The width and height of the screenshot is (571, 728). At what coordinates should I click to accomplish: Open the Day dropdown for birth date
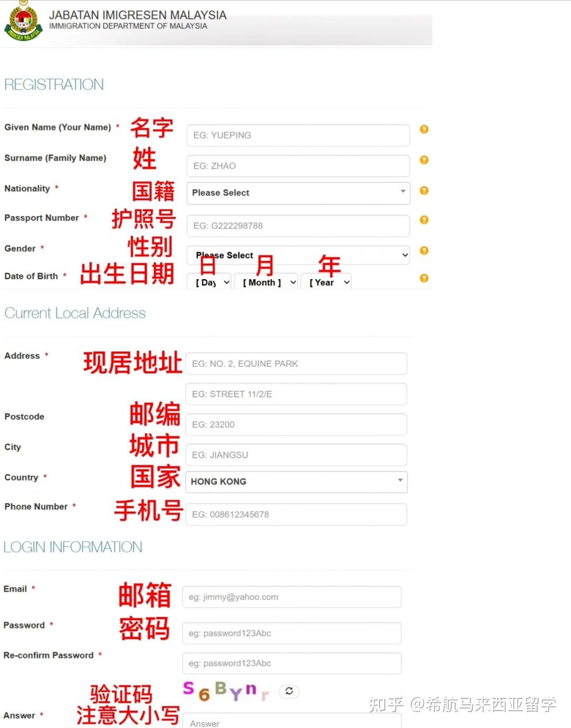click(x=209, y=282)
